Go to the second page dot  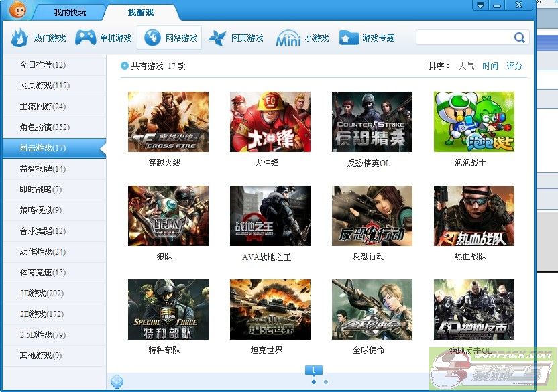tap(326, 382)
